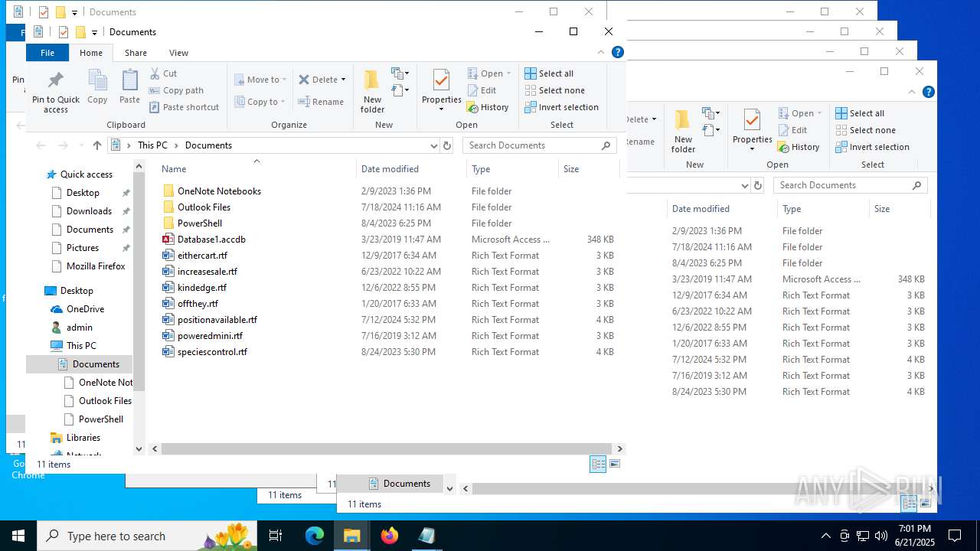This screenshot has width=980, height=551.
Task: Select the Outlook Files folder in the file list
Action: pyautogui.click(x=204, y=207)
